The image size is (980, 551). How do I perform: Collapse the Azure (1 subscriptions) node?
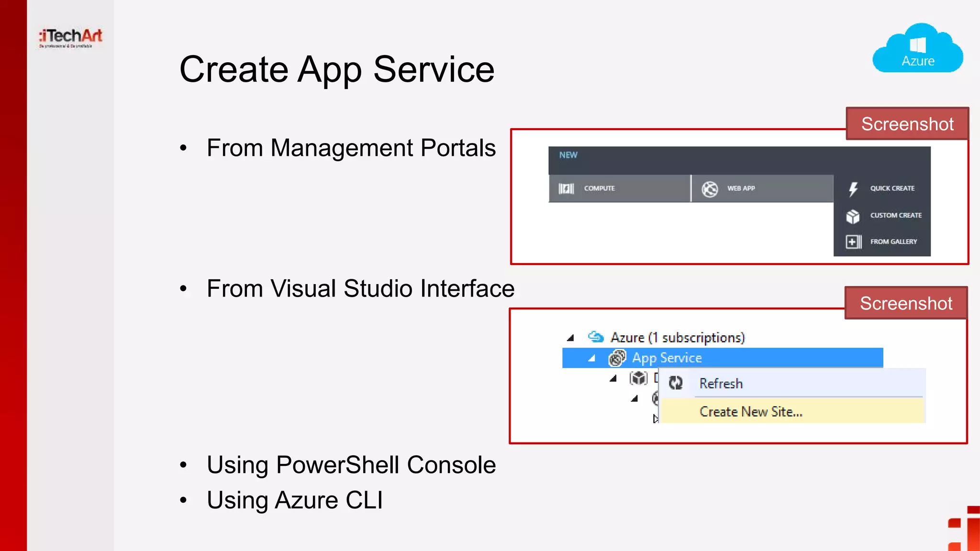[x=570, y=338]
